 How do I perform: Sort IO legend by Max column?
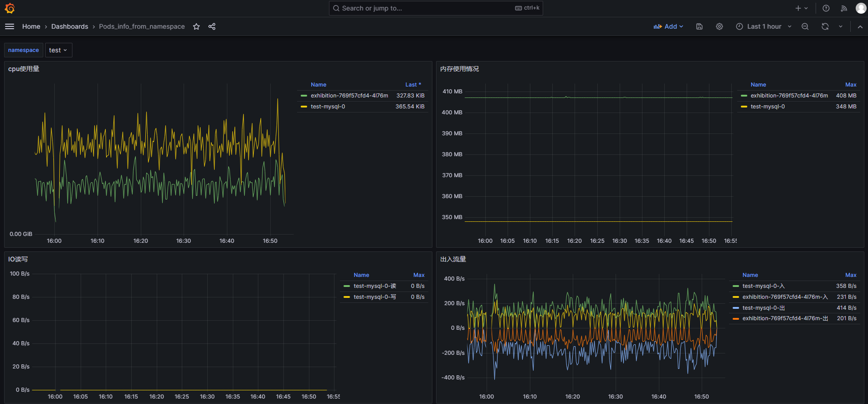[x=419, y=275]
